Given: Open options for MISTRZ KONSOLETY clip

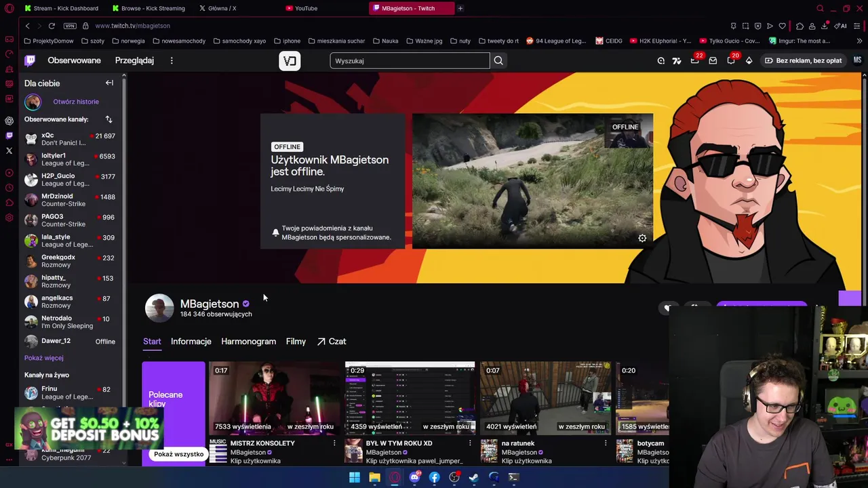Looking at the screenshot, I should [x=334, y=443].
